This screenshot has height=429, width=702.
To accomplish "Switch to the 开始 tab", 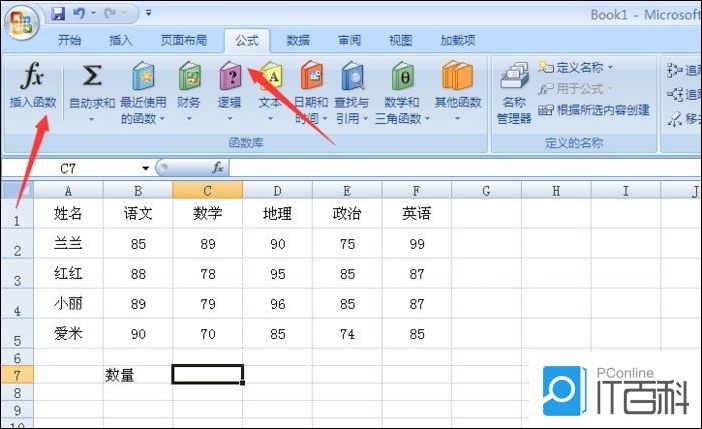I will (70, 41).
